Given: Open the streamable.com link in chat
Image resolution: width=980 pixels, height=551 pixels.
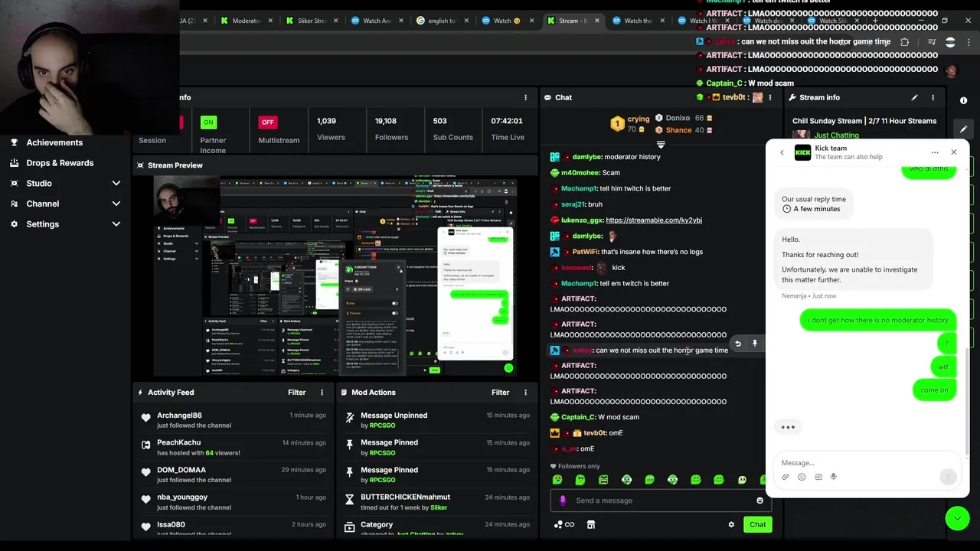Looking at the screenshot, I should [654, 220].
